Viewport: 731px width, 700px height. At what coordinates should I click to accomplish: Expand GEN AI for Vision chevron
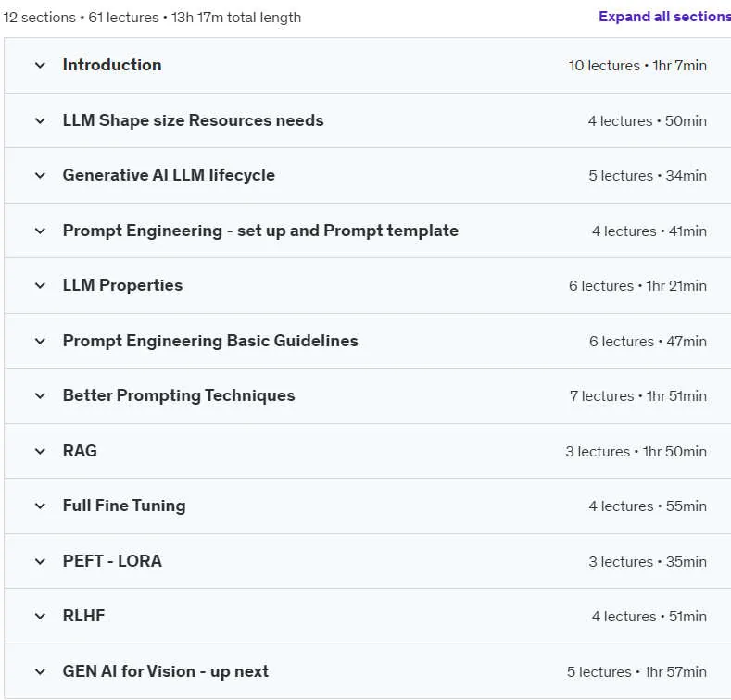click(x=40, y=671)
